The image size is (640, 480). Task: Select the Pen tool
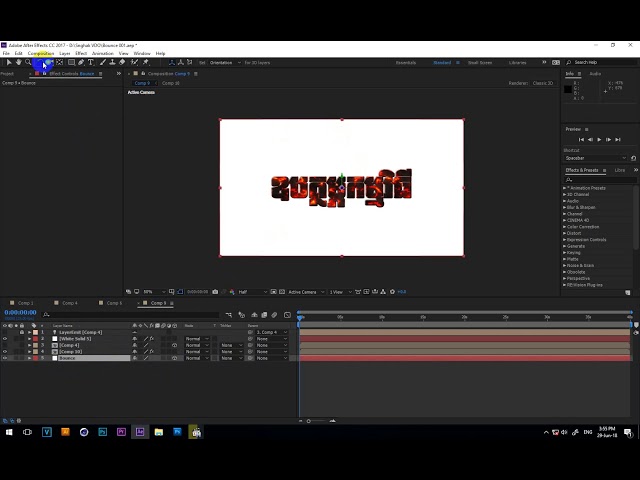point(81,62)
